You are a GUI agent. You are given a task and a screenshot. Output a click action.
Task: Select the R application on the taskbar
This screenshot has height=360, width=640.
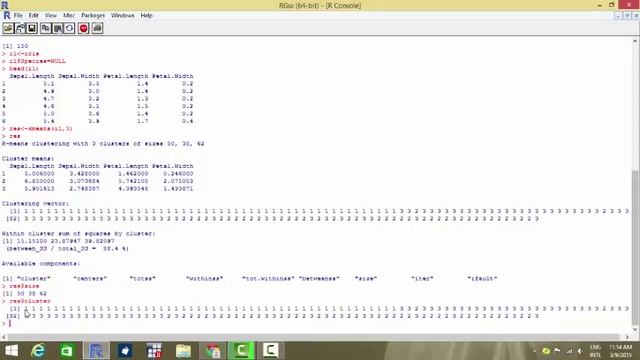coord(96,351)
